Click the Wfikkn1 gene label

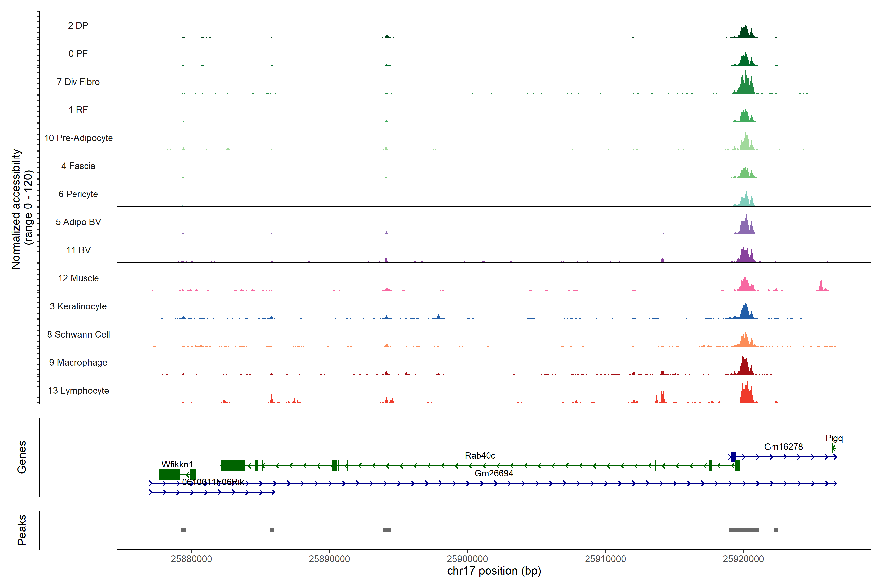pos(177,464)
